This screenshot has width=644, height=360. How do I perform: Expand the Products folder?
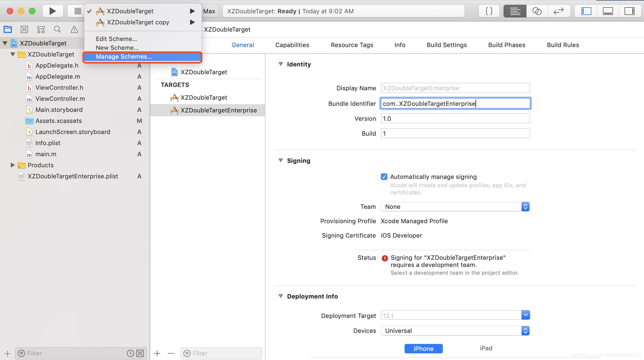12,165
